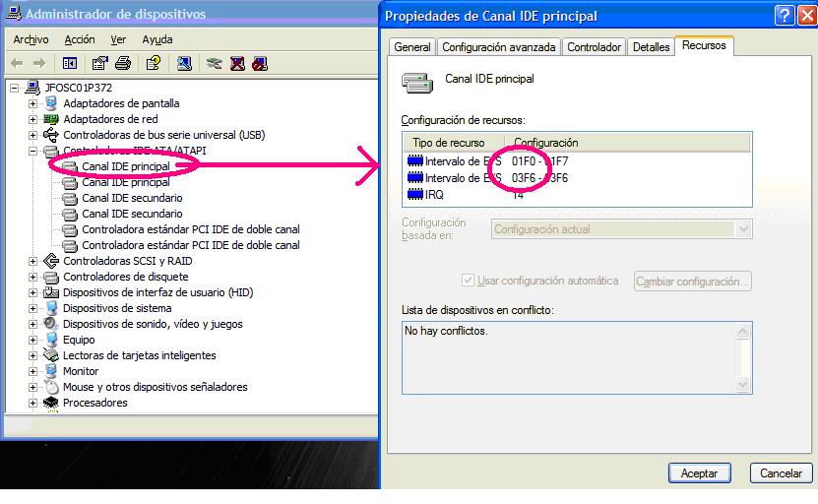Click the USB controllers icon
The width and height of the screenshot is (818, 504).
[x=51, y=135]
